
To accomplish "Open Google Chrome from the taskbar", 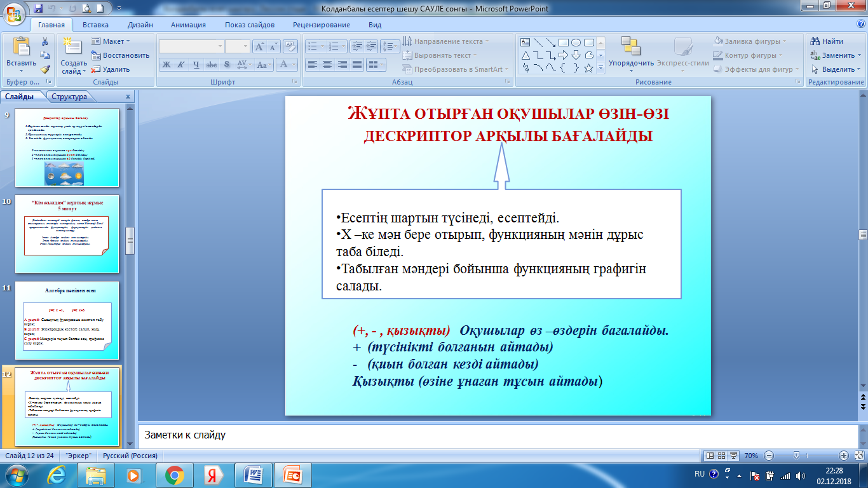I will (x=175, y=475).
